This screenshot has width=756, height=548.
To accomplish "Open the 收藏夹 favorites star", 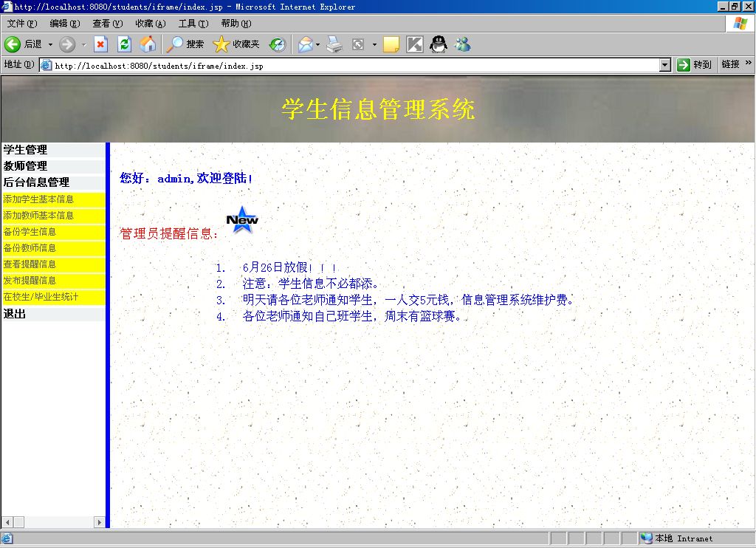I will [236, 44].
